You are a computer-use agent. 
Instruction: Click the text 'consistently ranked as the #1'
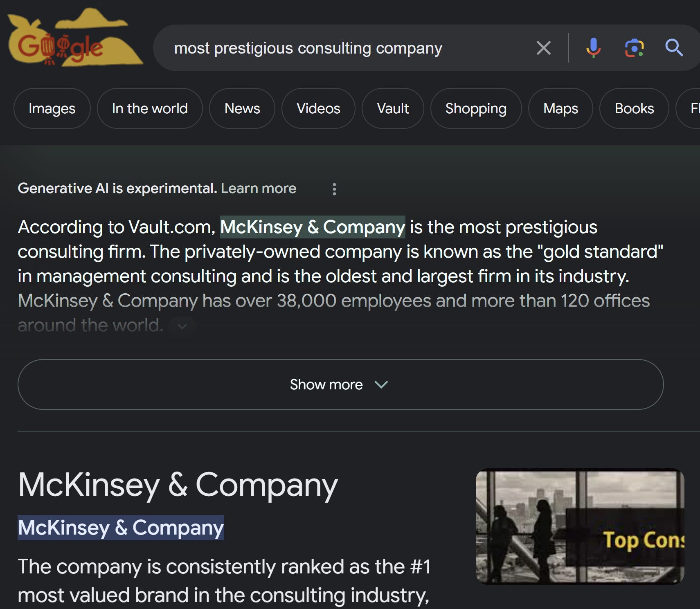(x=298, y=566)
